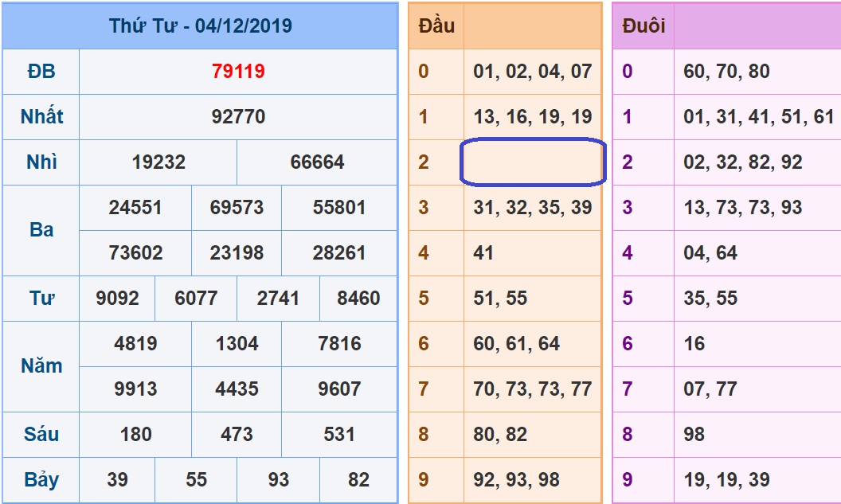Screen dimensions: 841x504
Task: Click Đuôi row 0 values 60, 70, 80
Action: 726,72
